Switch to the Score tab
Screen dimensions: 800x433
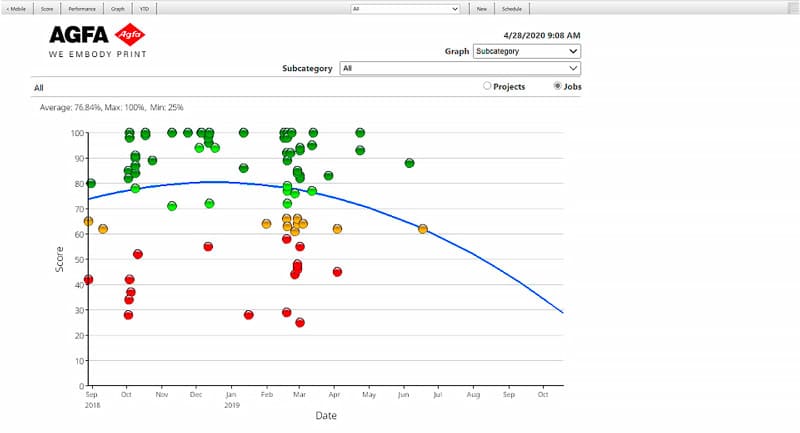click(47, 9)
